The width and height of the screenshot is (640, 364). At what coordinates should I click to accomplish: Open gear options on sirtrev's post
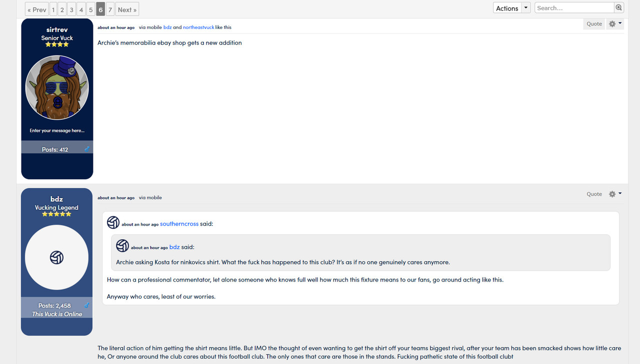tap(614, 24)
